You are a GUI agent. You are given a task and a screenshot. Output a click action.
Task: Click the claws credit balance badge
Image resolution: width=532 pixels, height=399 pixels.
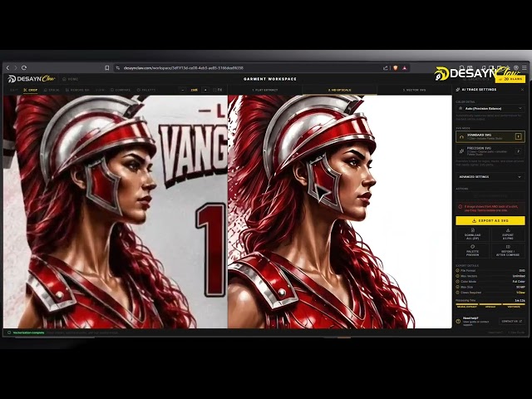510,79
